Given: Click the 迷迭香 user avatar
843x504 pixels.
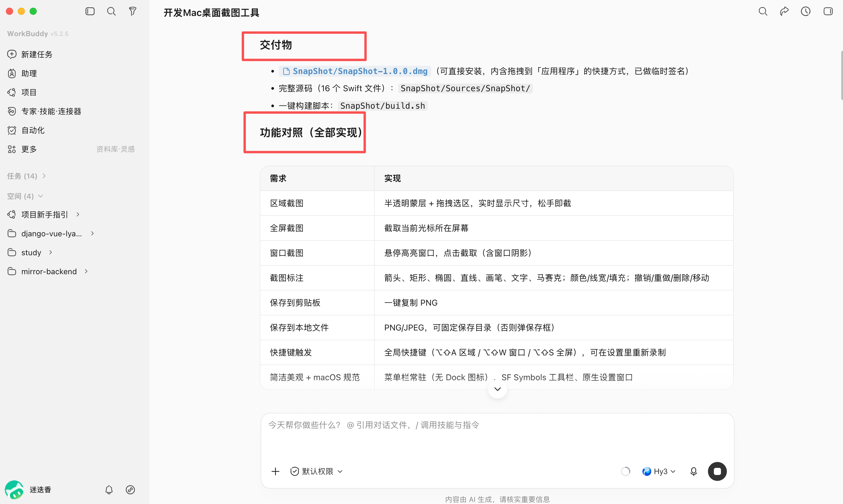Looking at the screenshot, I should 14,489.
